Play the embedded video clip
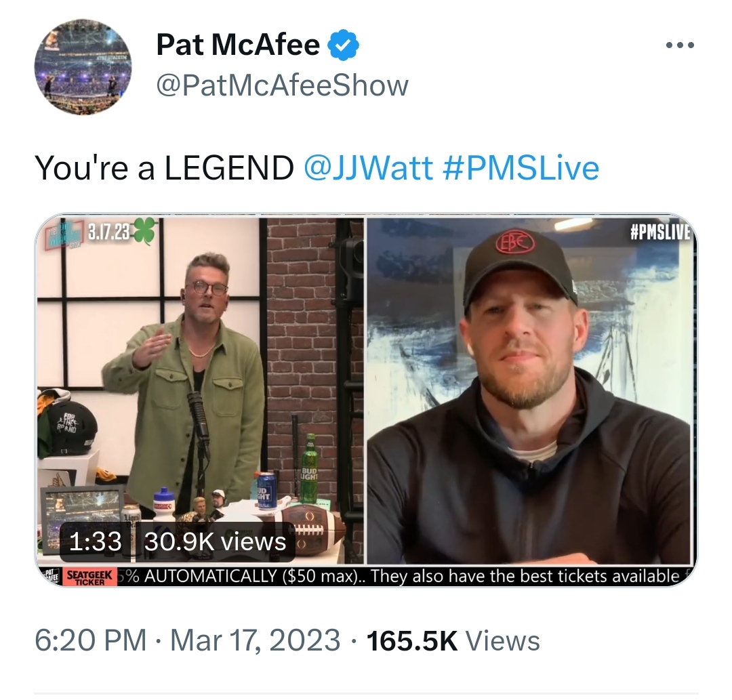 366,400
